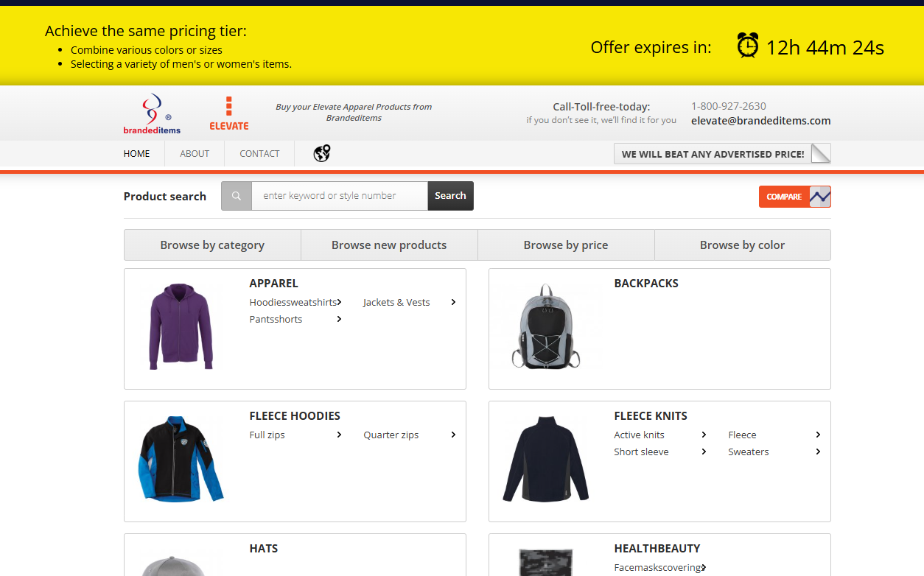The image size is (924, 576).
Task: Open the globe location icon
Action: click(321, 153)
